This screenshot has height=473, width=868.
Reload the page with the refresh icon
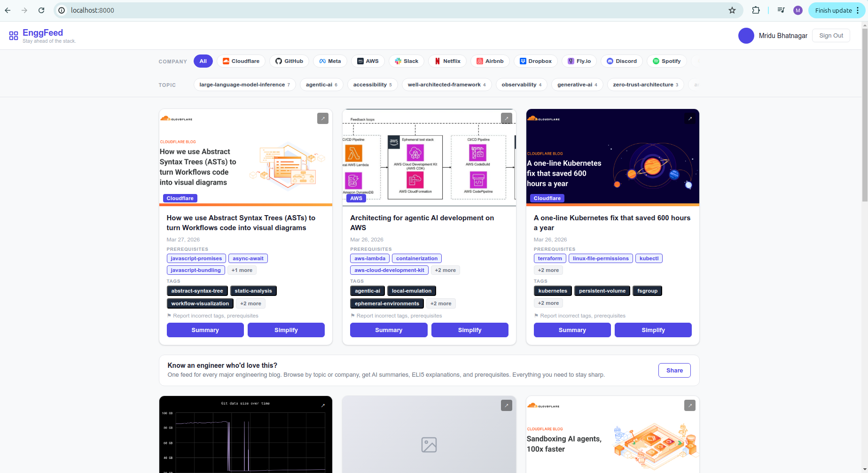41,10
